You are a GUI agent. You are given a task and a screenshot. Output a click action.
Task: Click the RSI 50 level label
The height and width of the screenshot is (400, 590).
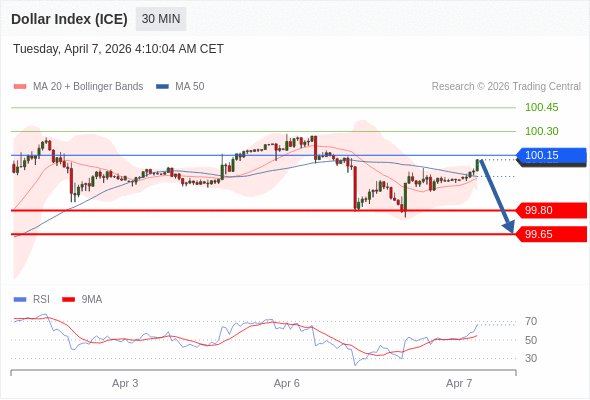point(531,340)
